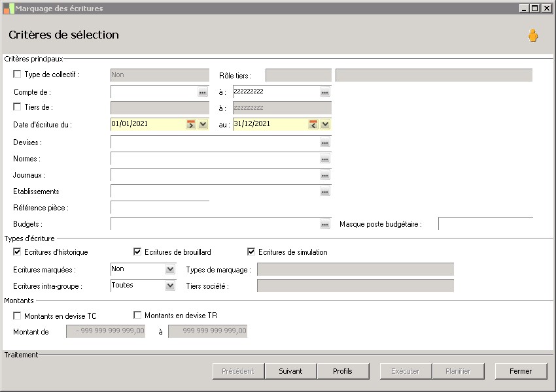This screenshot has width=556, height=392.
Task: Open lookup button for Etablissements field
Action: click(x=325, y=191)
